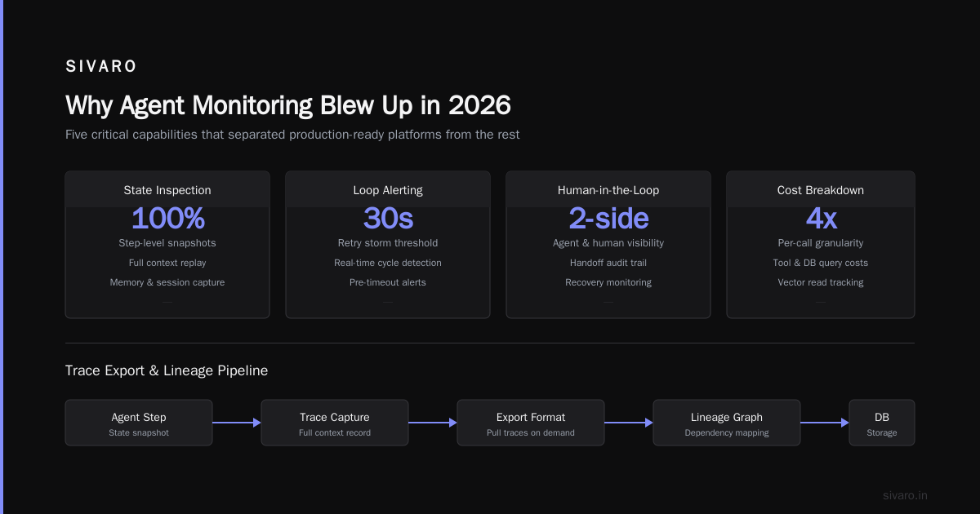Click the 30s figure
Image resolution: width=980 pixels, height=514 pixels.
(x=388, y=219)
